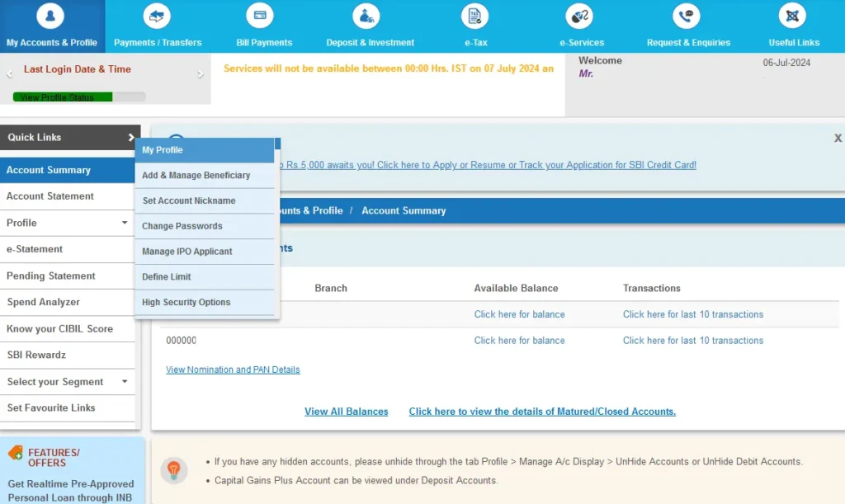View last 10 transactions in first row
845x504 pixels.
pyautogui.click(x=693, y=314)
